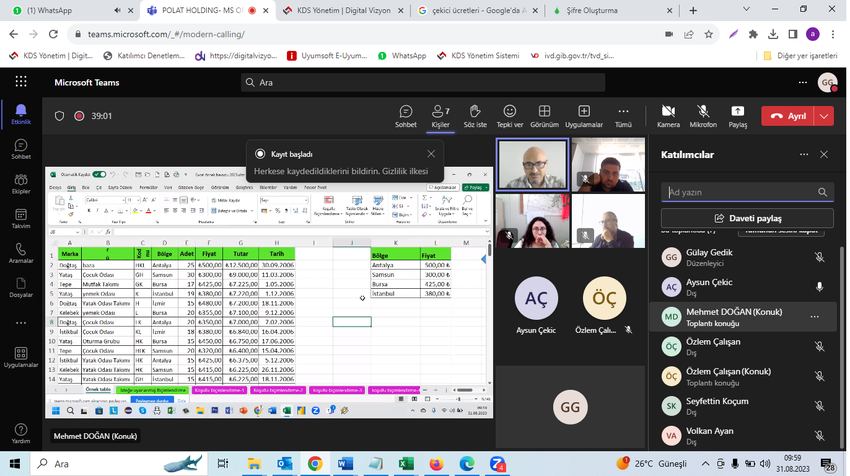Select Volkan Ayan in participants list
Screen dimensions: 850x476
[743, 435]
